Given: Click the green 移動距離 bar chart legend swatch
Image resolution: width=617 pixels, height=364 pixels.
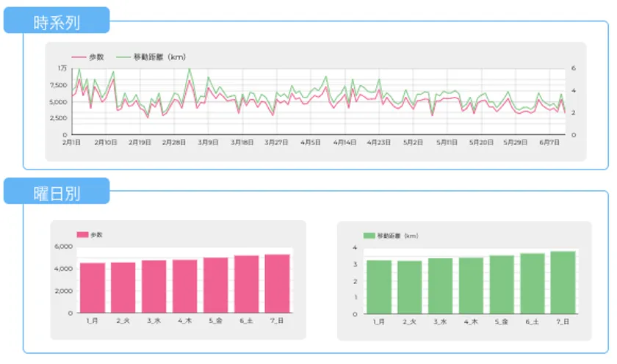Looking at the screenshot, I should pyautogui.click(x=369, y=236).
